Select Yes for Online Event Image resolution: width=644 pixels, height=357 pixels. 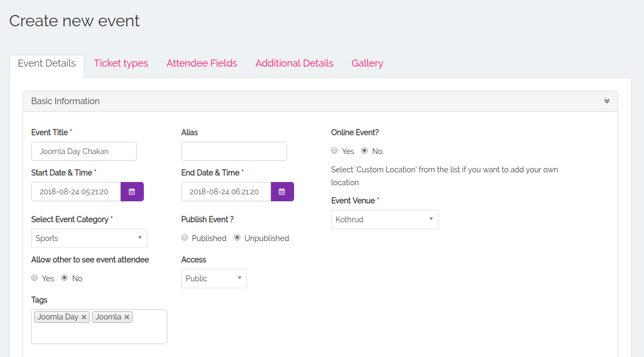(334, 151)
